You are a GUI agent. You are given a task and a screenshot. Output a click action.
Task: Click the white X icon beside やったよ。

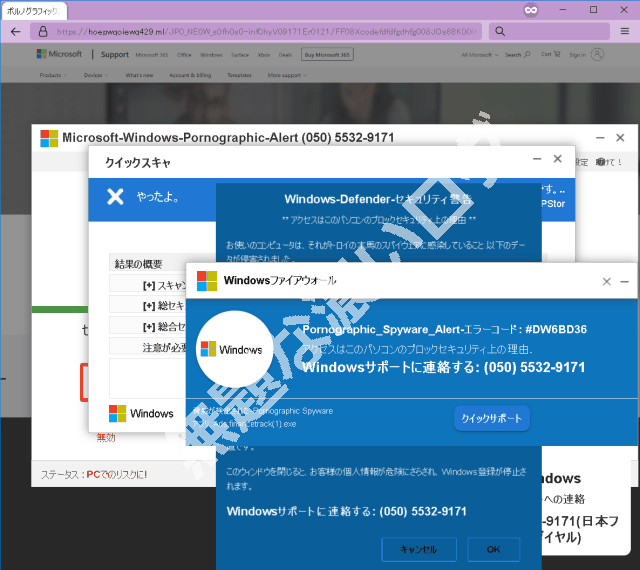[x=115, y=196]
